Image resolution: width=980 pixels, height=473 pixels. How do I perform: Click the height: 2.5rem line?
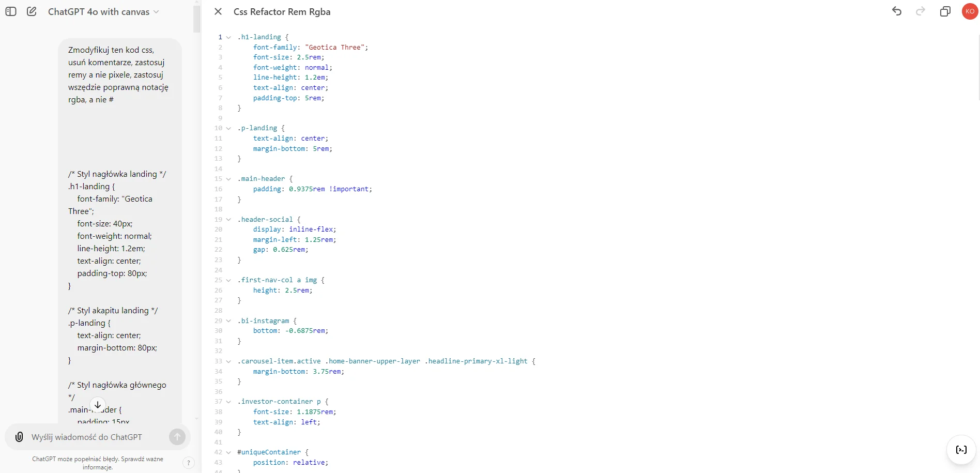[283, 291]
